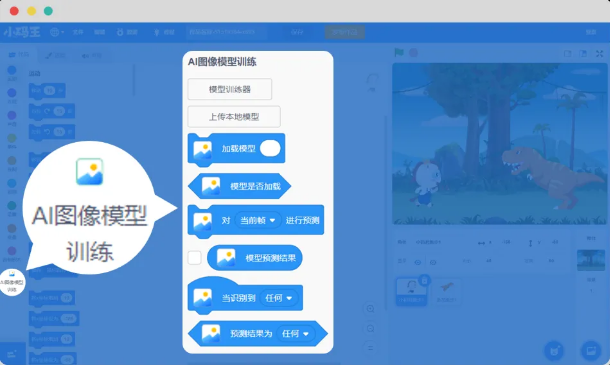610x365 pixels.
Task: Tick the 模型预测结果 checkbox
Action: (x=195, y=258)
